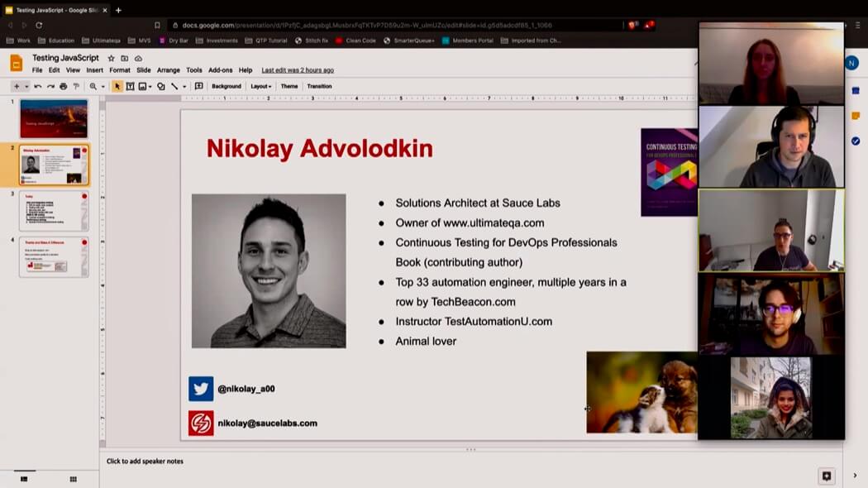The width and height of the screenshot is (868, 488).
Task: Insert a shape from toolbar
Action: (161, 86)
